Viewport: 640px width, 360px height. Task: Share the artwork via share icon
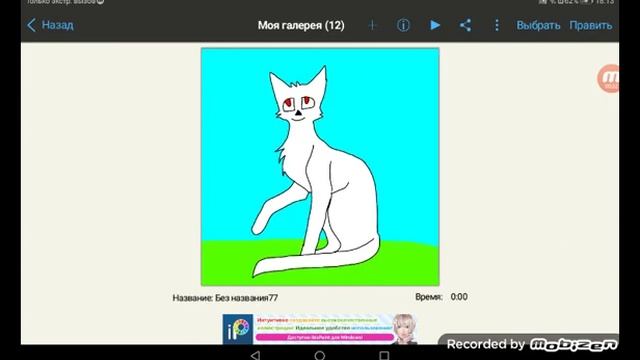click(466, 25)
